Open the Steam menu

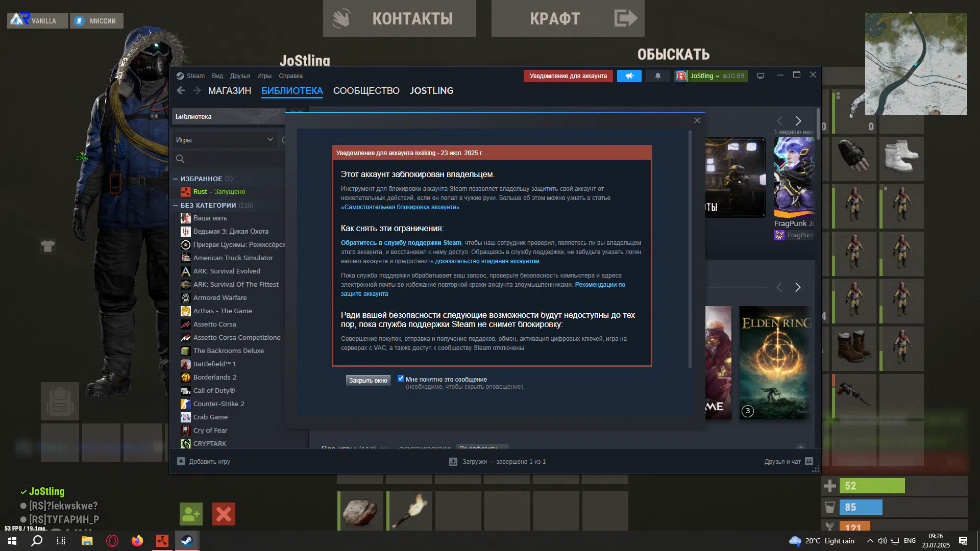pyautogui.click(x=195, y=76)
